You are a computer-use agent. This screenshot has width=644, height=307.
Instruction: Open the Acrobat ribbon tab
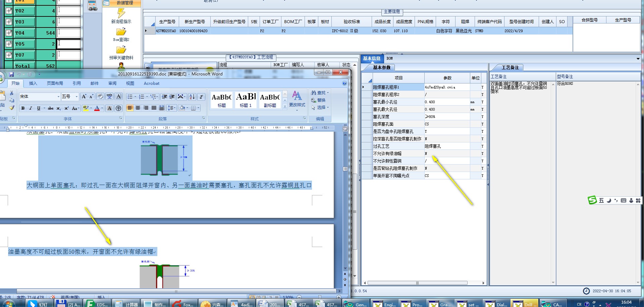[152, 83]
